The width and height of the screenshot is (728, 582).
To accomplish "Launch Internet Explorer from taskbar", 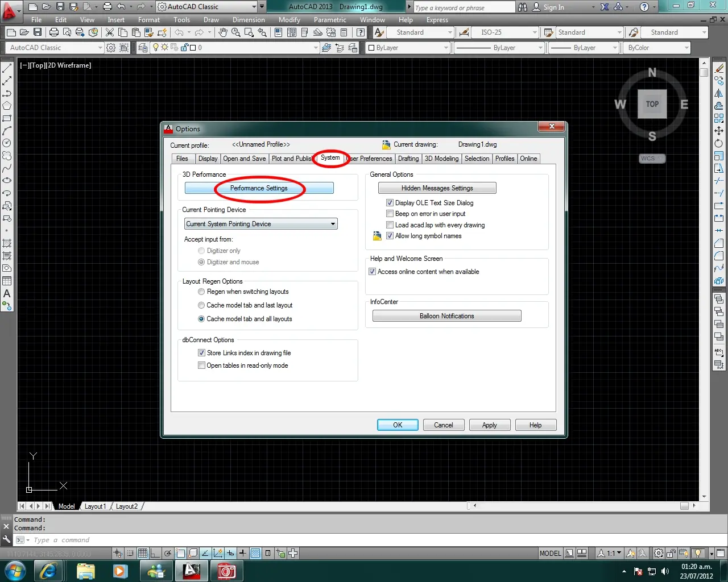I will [x=48, y=571].
